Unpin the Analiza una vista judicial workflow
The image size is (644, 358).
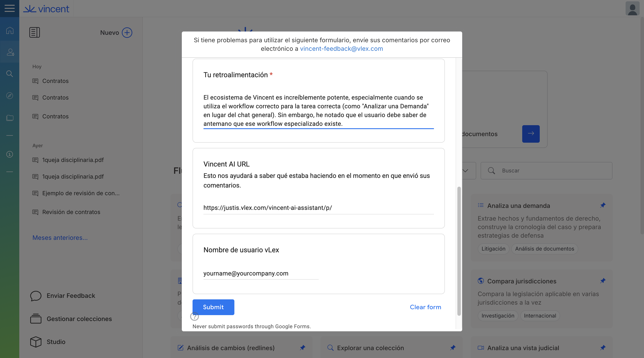click(603, 347)
